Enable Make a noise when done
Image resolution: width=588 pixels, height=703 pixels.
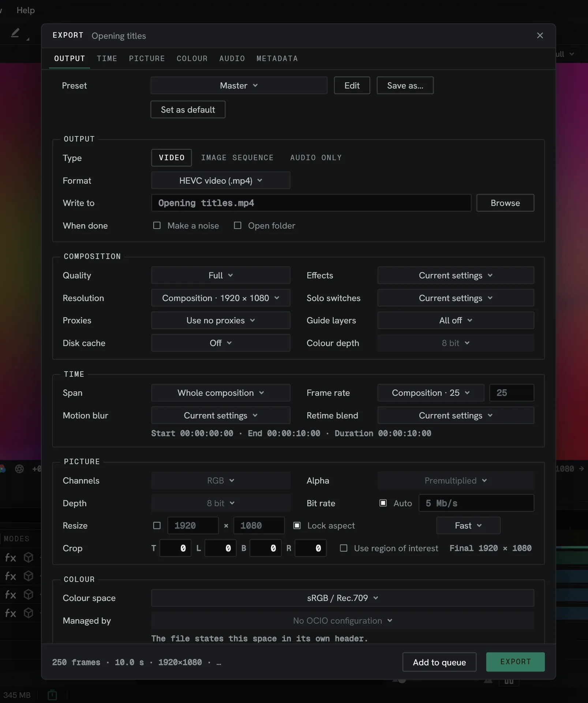(x=157, y=225)
